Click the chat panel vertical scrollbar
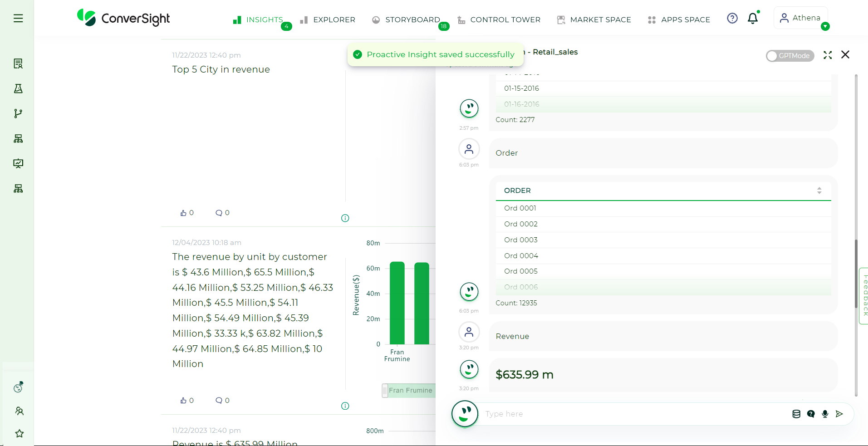868x446 pixels. pos(856,274)
